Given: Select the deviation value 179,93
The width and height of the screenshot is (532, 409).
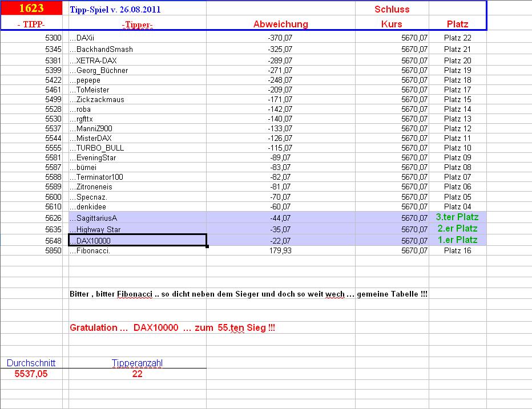Looking at the screenshot, I should [281, 250].
